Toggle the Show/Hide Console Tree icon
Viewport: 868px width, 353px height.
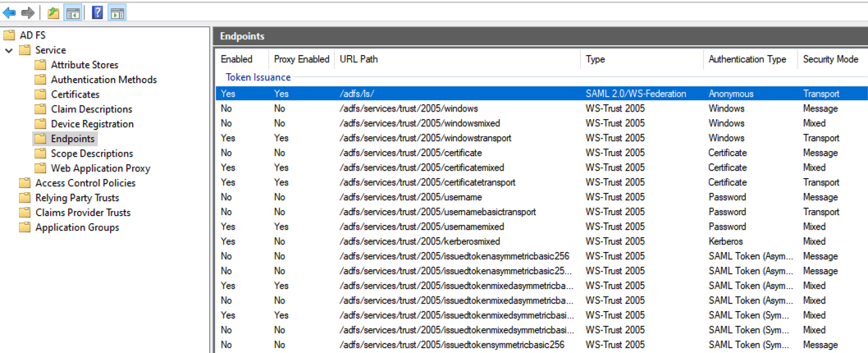coord(72,13)
